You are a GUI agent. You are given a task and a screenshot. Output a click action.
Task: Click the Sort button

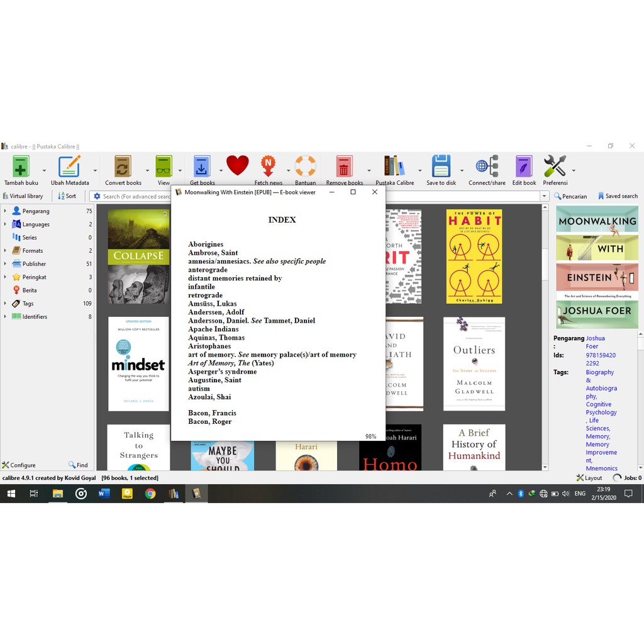(x=67, y=196)
